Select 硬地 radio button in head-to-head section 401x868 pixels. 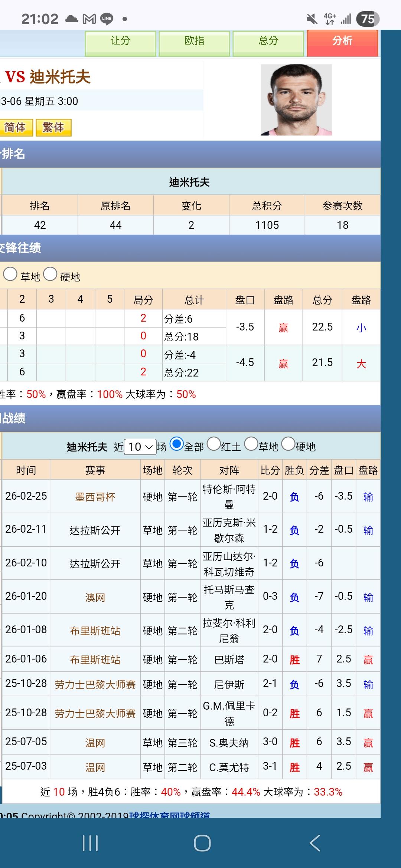(x=50, y=274)
